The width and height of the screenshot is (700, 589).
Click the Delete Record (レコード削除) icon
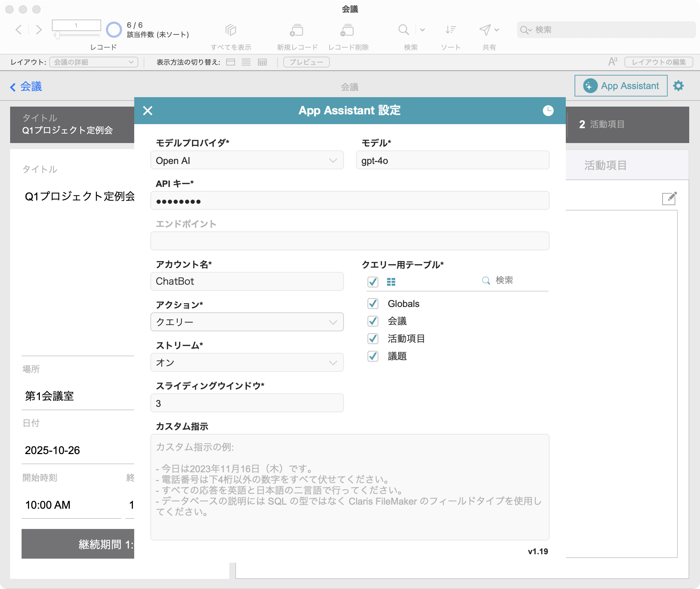(347, 30)
